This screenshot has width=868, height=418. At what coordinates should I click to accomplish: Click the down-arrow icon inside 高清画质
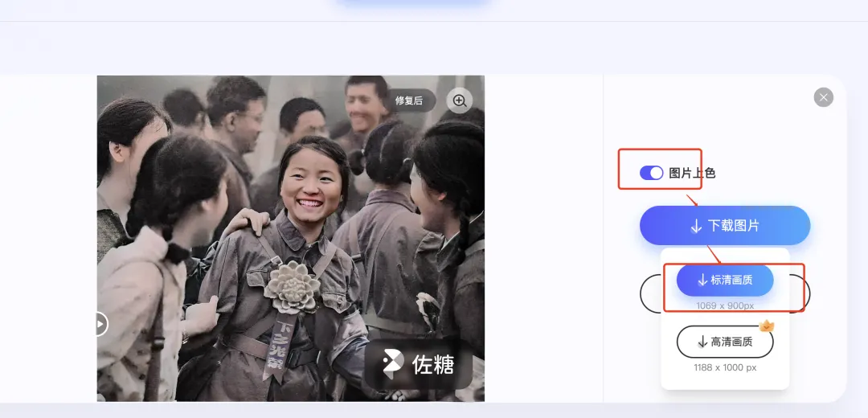[x=702, y=342]
